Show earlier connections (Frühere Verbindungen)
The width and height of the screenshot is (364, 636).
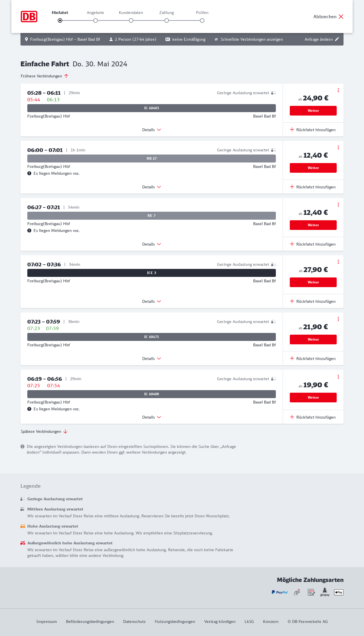[x=45, y=76]
